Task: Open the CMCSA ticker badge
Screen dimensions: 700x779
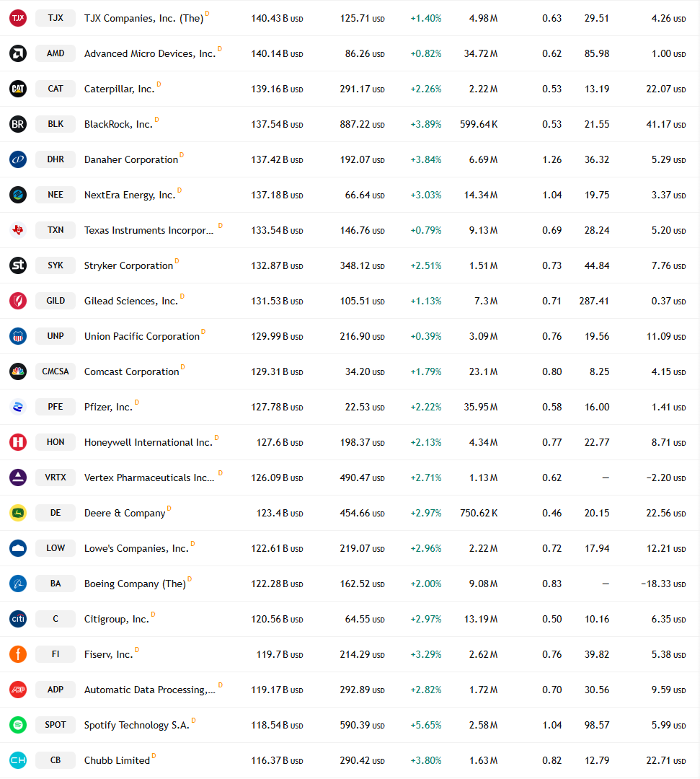Action: (56, 371)
